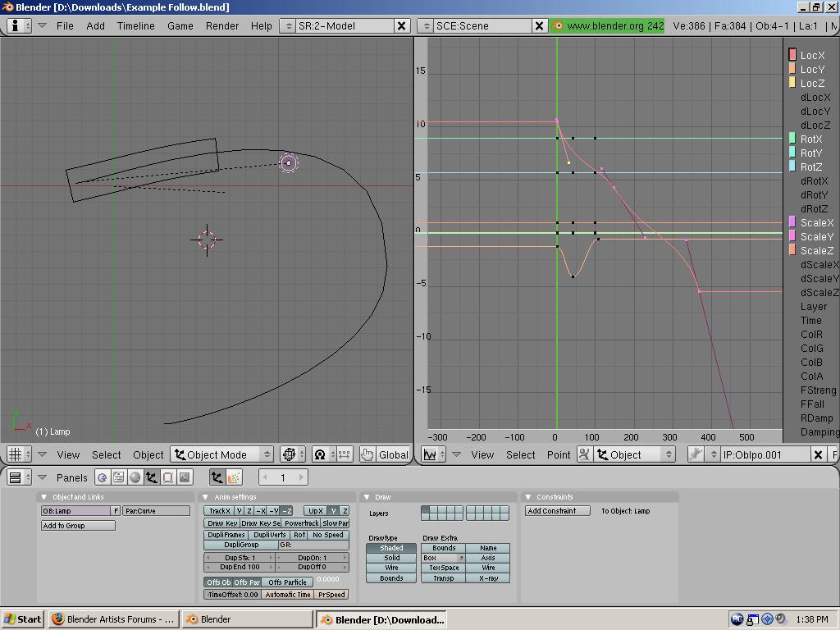Toggle the 3D transform manipulator hand icon
840x630 pixels.
[x=367, y=454]
